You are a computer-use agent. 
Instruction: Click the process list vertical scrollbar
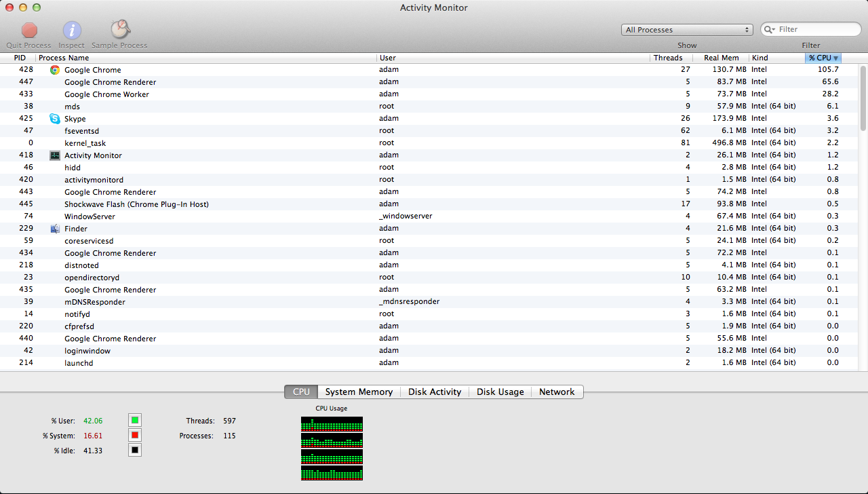pos(863,98)
